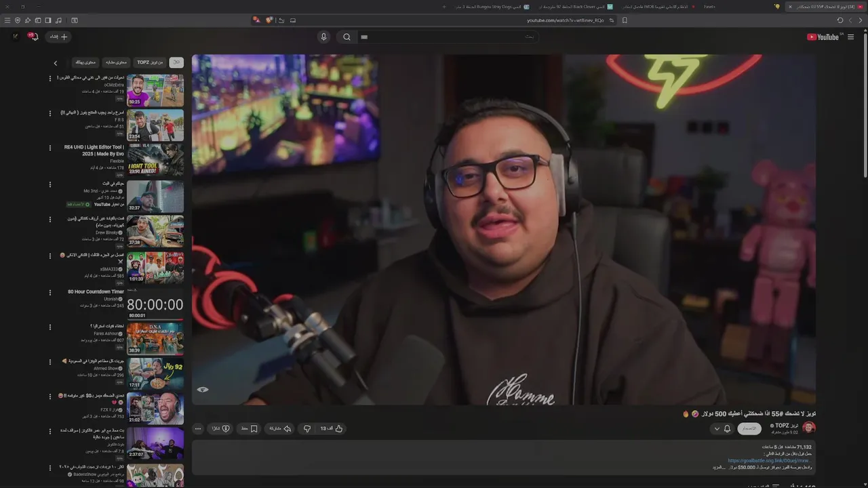Bookmark this page in address bar
This screenshot has width=868, height=488.
(x=625, y=20)
